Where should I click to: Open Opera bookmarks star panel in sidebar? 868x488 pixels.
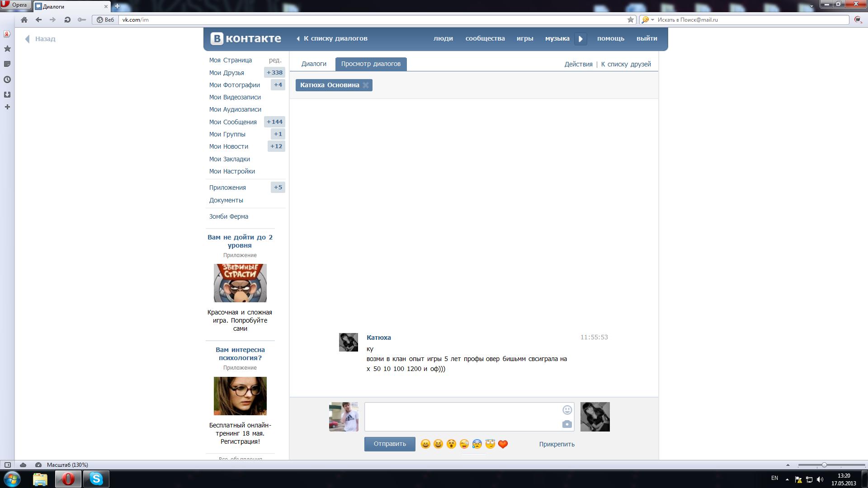(7, 49)
